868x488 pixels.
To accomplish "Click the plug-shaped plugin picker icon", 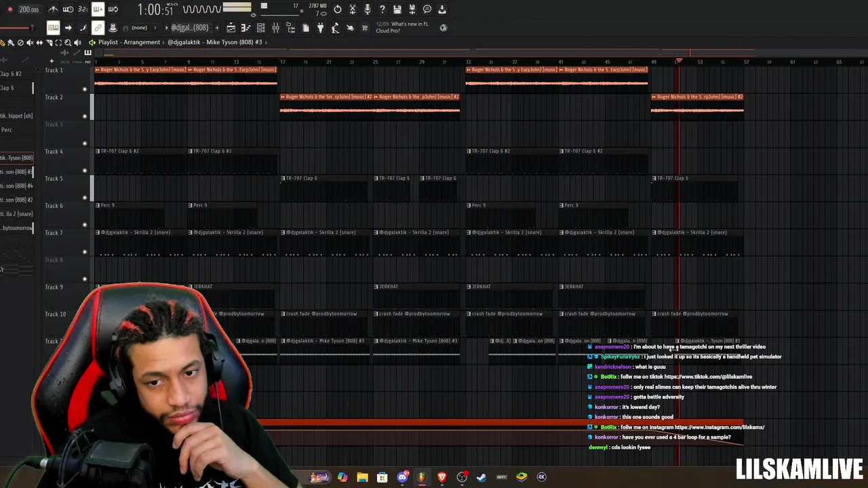I will pos(320,28).
